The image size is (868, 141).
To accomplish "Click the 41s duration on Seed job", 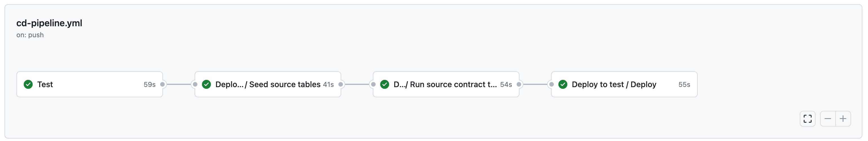I will point(328,85).
